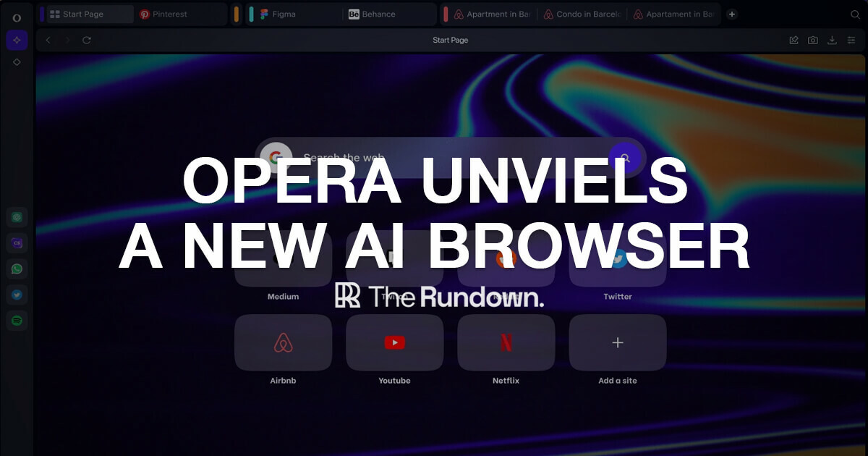Open the green messenger icon in sidebar

(x=17, y=216)
